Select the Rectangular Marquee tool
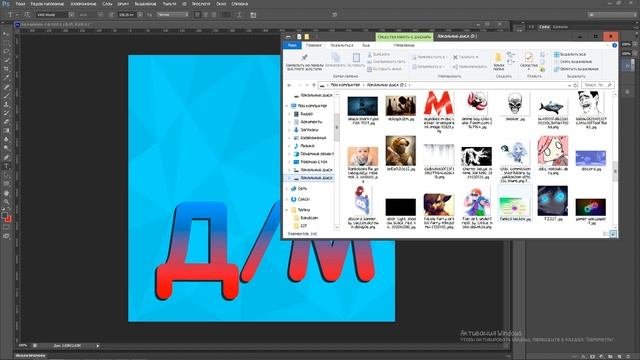Image resolution: width=640 pixels, height=360 pixels. (x=6, y=43)
